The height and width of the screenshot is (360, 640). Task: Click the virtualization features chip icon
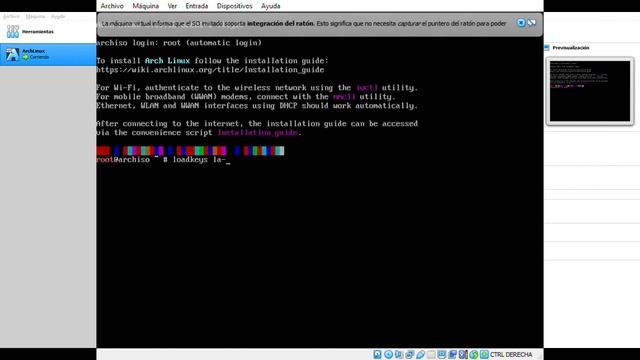(x=463, y=354)
